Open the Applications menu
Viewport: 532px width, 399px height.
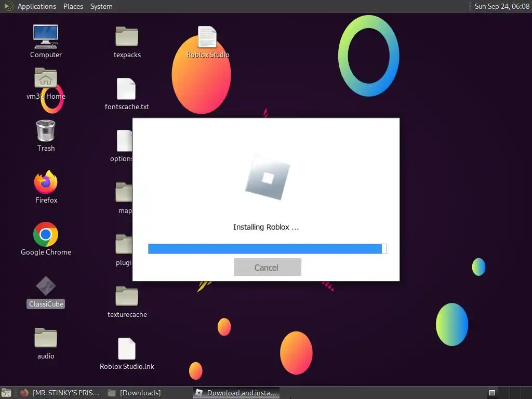37,6
